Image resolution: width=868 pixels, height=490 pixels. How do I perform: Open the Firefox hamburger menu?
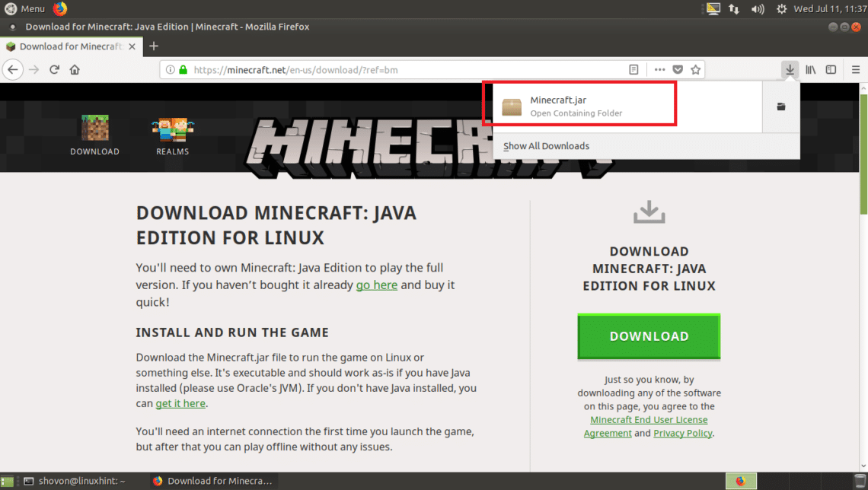click(x=856, y=70)
